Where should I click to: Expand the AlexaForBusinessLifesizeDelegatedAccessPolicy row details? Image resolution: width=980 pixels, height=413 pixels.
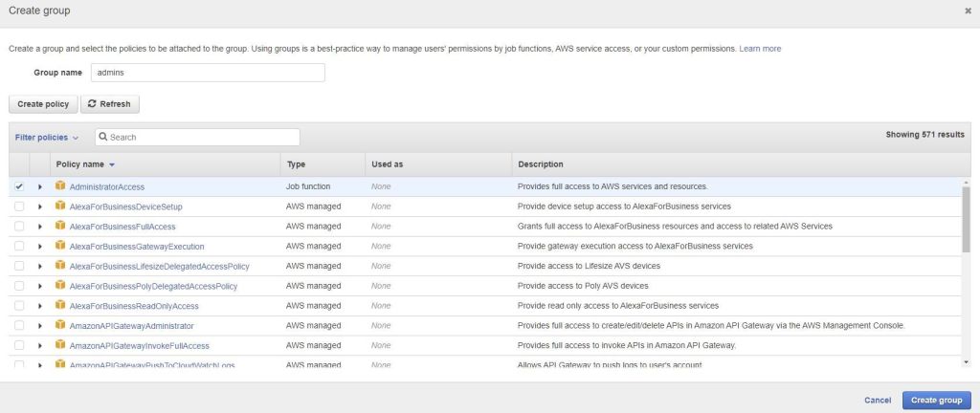pyautogui.click(x=40, y=267)
